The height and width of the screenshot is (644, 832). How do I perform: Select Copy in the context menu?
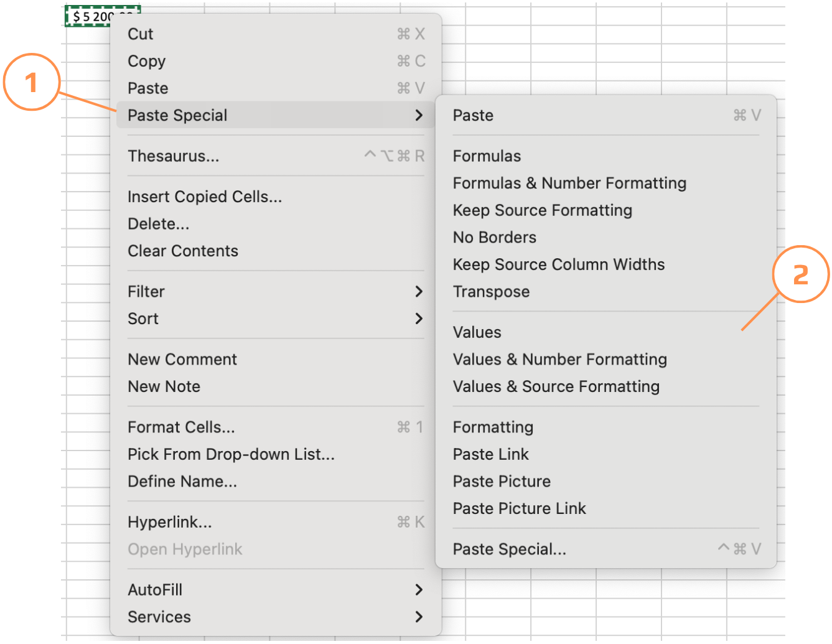(x=147, y=61)
